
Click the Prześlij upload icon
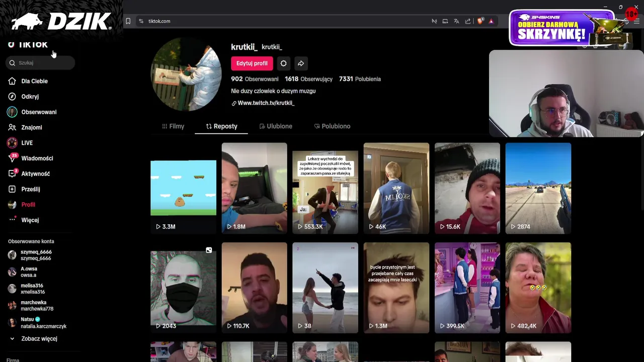pyautogui.click(x=12, y=189)
